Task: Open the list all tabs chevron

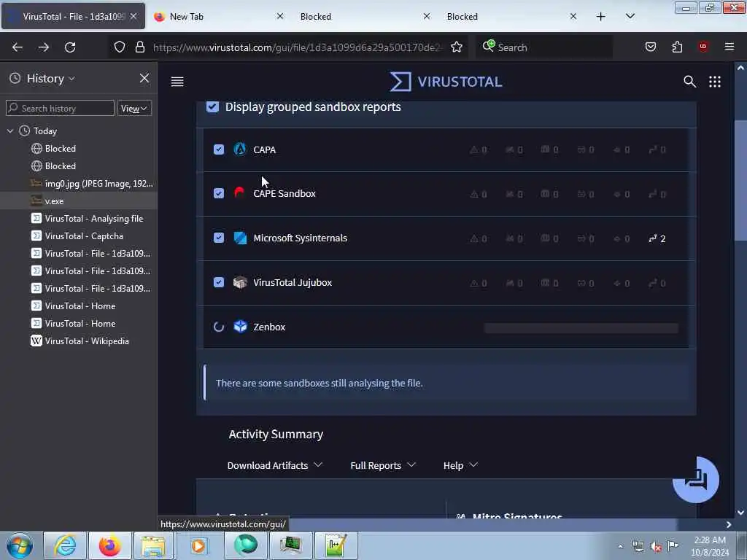Action: [630, 16]
